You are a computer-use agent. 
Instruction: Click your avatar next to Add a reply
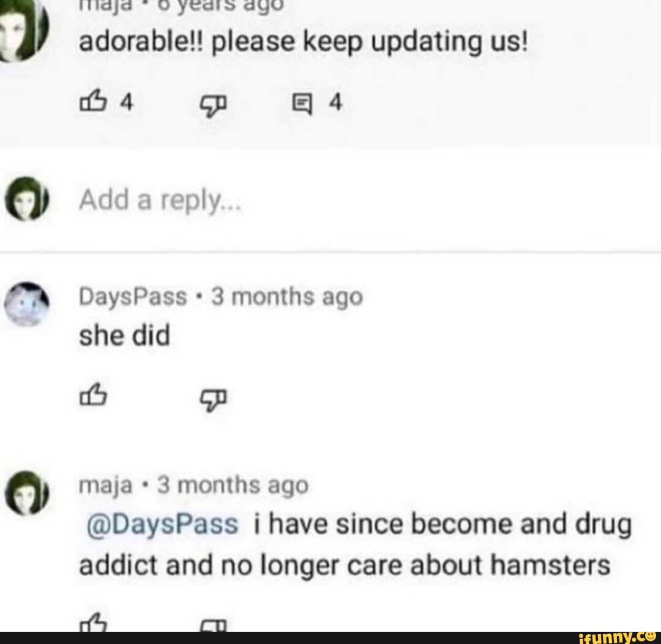(x=26, y=198)
